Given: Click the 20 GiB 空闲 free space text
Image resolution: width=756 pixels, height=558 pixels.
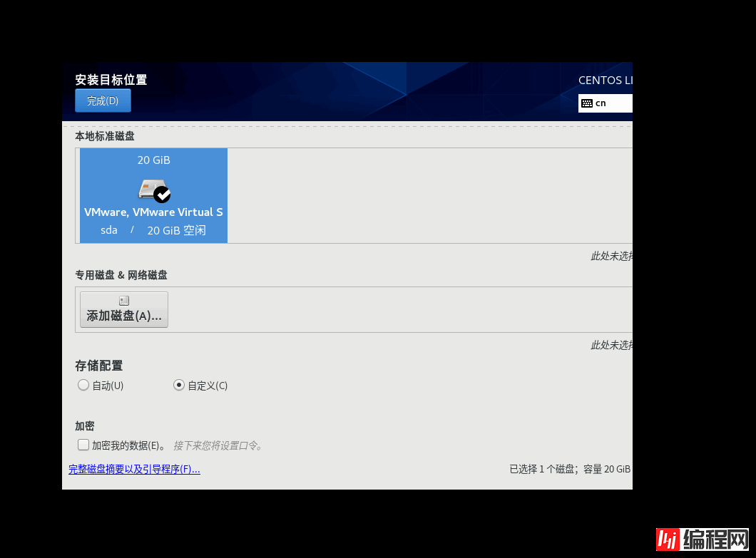Looking at the screenshot, I should tap(176, 230).
